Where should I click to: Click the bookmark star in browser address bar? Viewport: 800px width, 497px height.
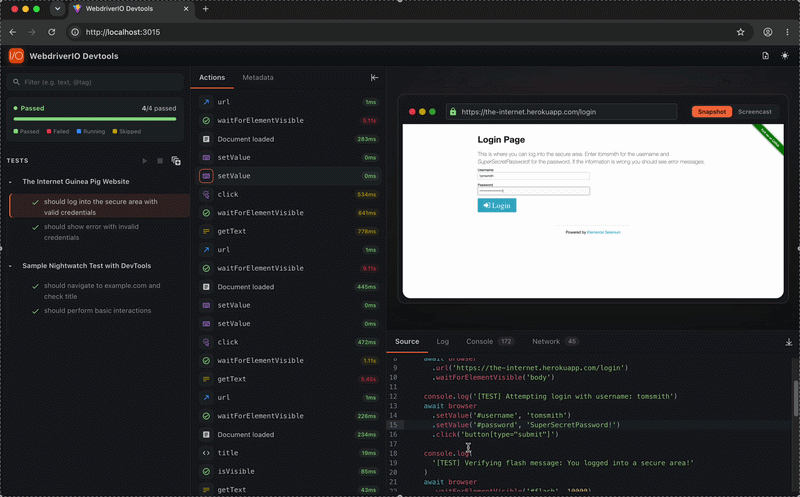coord(740,32)
